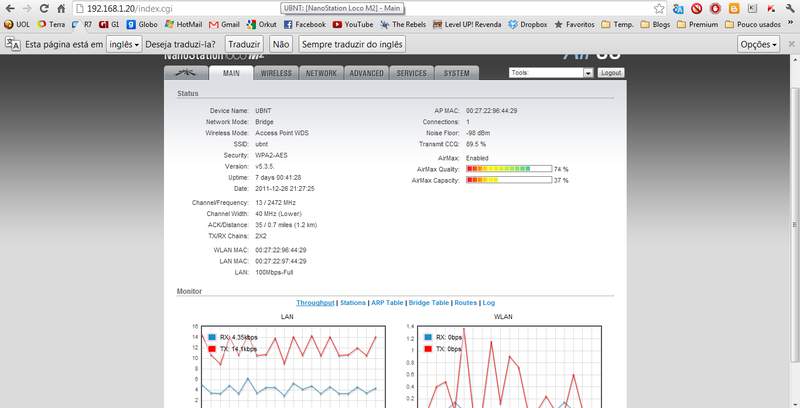
Task: Click the red Kaspersky extension icon
Action: pyautogui.click(x=771, y=9)
